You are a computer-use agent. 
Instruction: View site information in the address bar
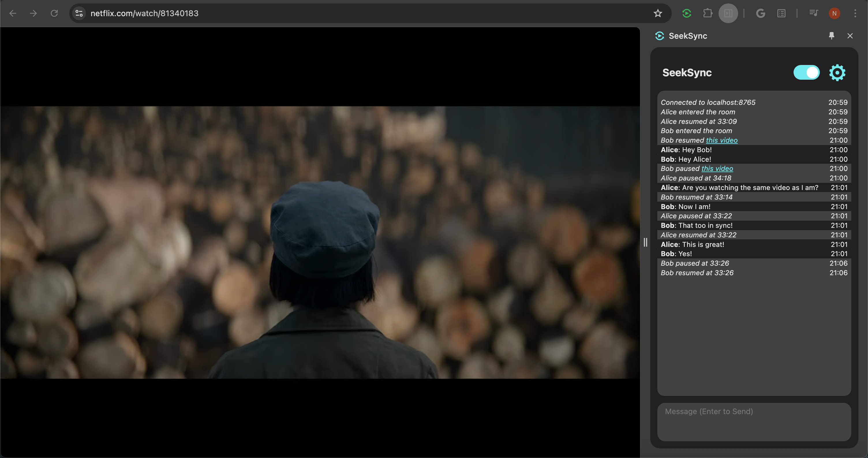[x=79, y=14]
